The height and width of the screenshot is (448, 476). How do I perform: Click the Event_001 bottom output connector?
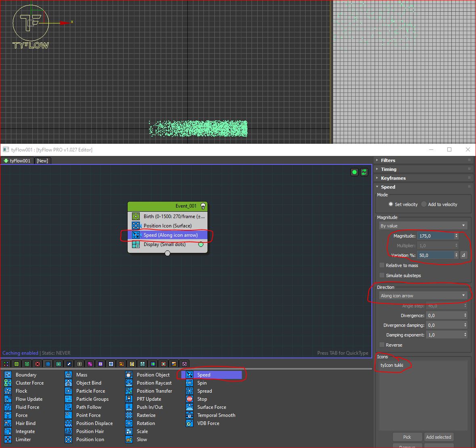tap(168, 253)
